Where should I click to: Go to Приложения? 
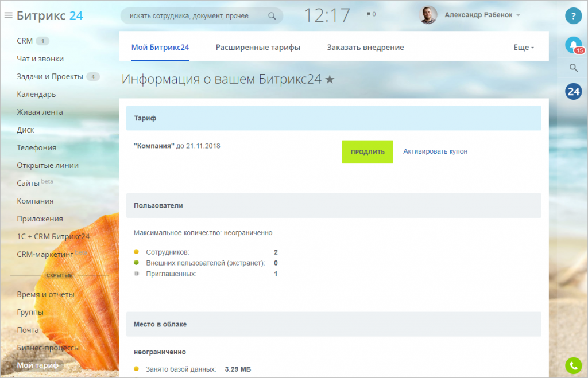point(40,219)
